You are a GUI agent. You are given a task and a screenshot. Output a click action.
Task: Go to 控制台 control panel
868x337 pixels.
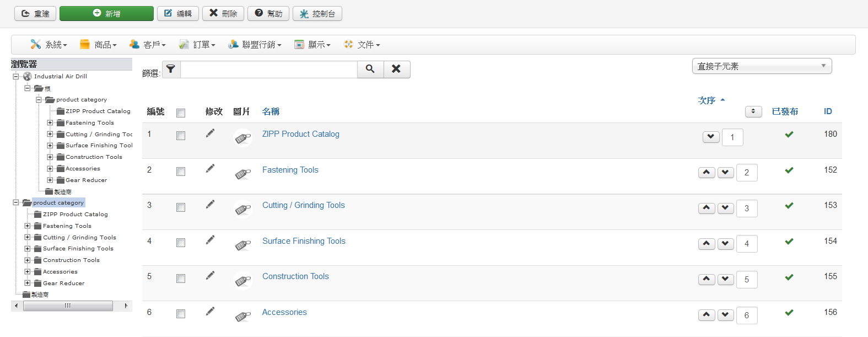coord(317,13)
